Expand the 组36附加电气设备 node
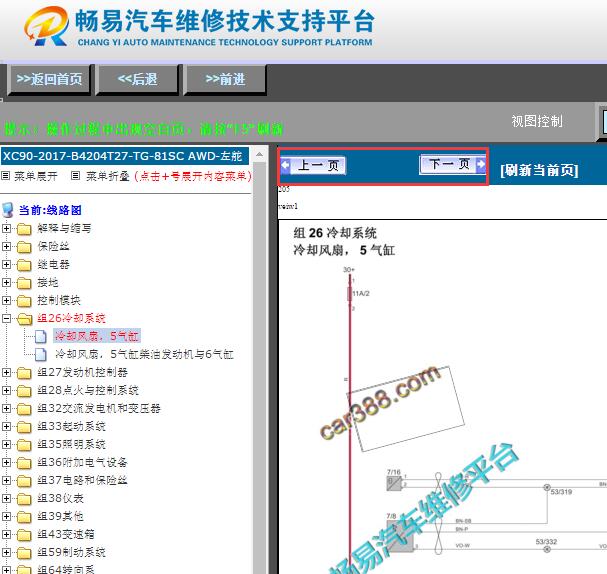 [6, 462]
